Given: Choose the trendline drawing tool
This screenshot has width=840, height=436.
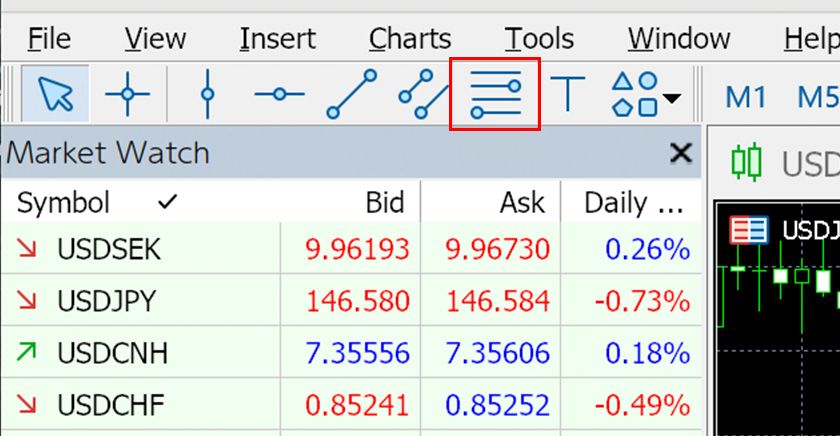Looking at the screenshot, I should click(x=351, y=95).
